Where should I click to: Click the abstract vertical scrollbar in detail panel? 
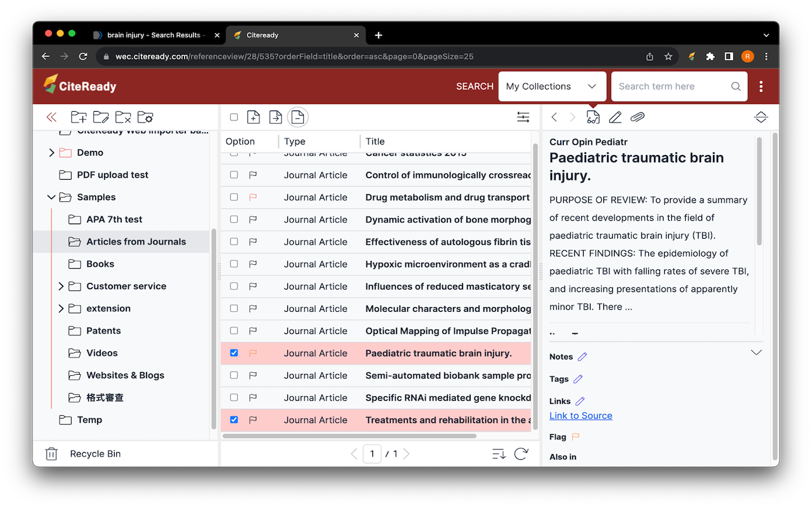(x=759, y=190)
